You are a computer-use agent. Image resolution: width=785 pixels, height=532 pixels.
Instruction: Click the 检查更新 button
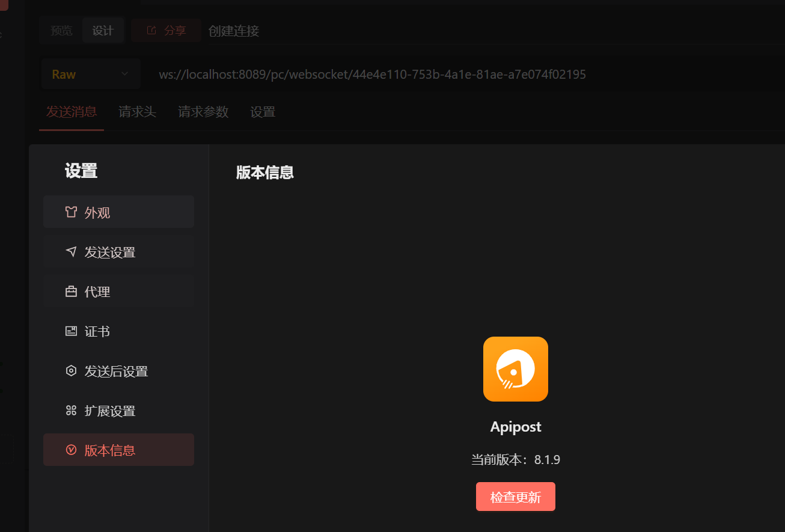click(x=516, y=497)
